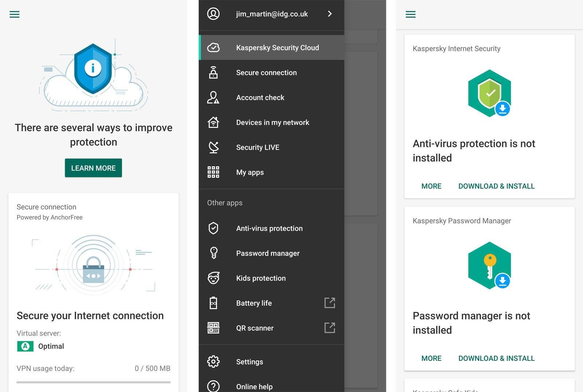Viewport: 583px width, 392px height.
Task: Launch Battery life from menu
Action: (271, 303)
